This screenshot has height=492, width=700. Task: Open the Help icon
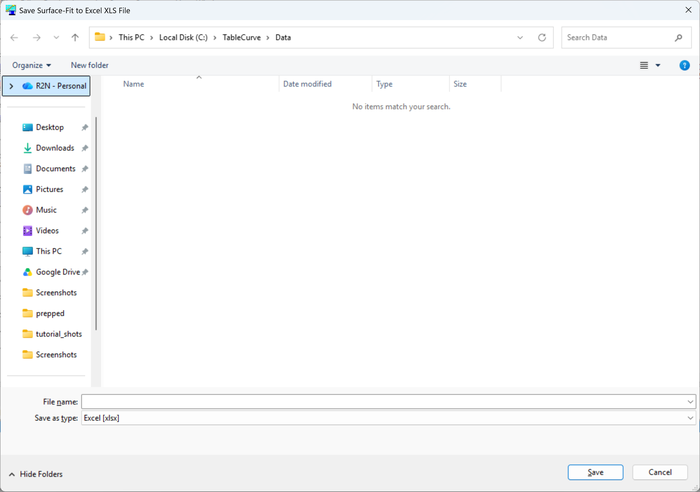coord(684,66)
